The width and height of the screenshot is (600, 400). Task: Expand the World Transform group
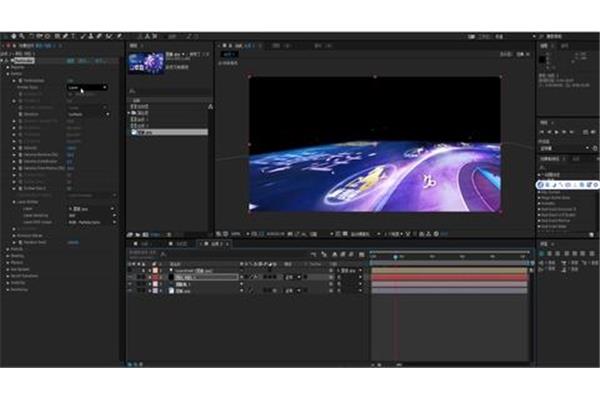[8, 276]
